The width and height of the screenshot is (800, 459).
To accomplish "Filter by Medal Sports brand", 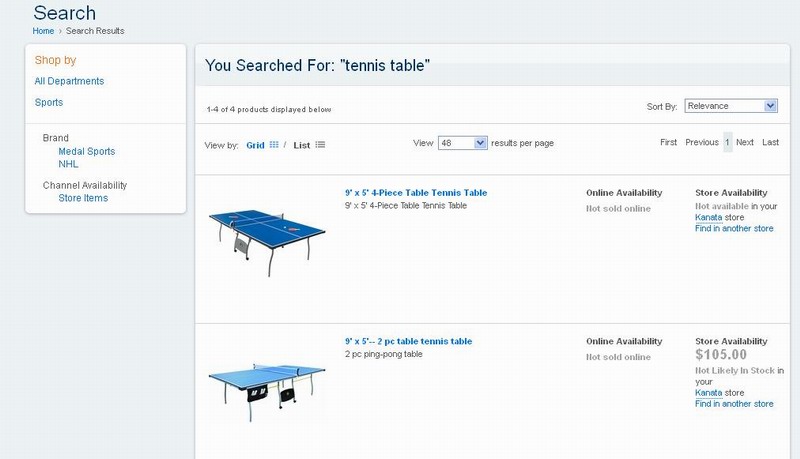I will click(x=87, y=152).
